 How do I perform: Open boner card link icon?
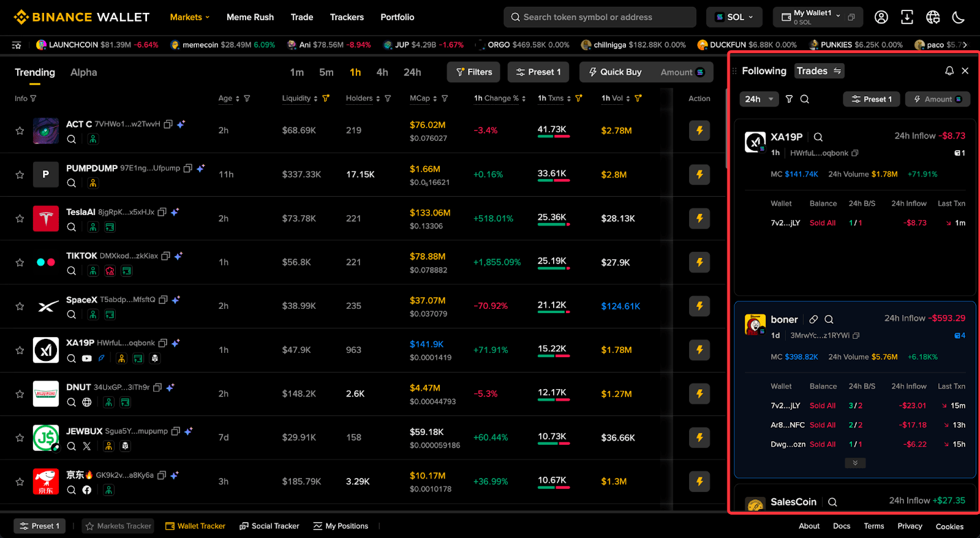(813, 319)
